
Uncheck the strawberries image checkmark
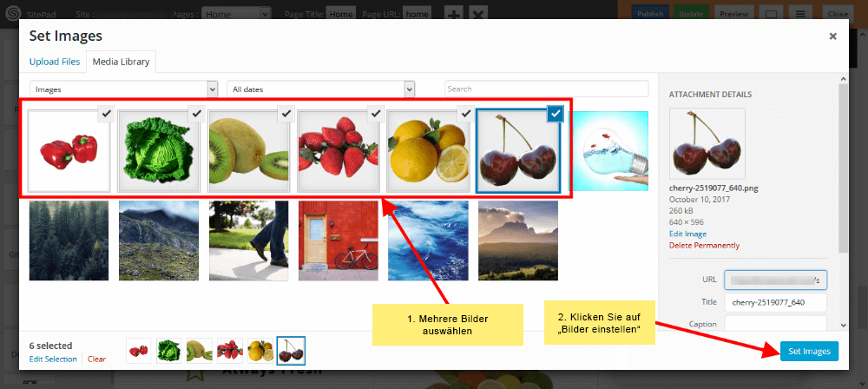(x=376, y=114)
